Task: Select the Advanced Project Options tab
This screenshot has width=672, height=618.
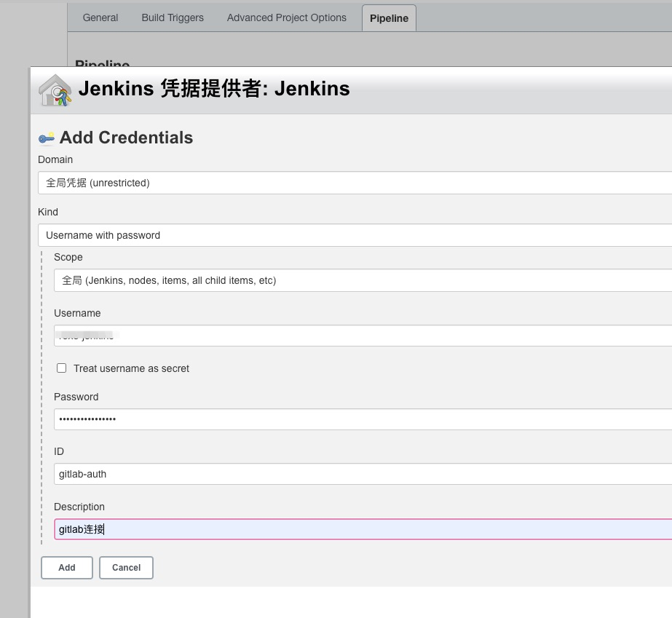Action: tap(286, 17)
